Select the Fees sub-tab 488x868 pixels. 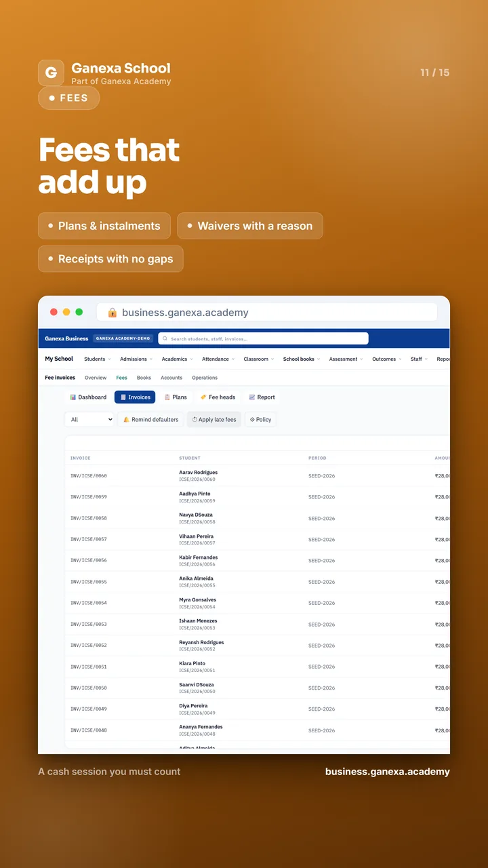pyautogui.click(x=122, y=378)
